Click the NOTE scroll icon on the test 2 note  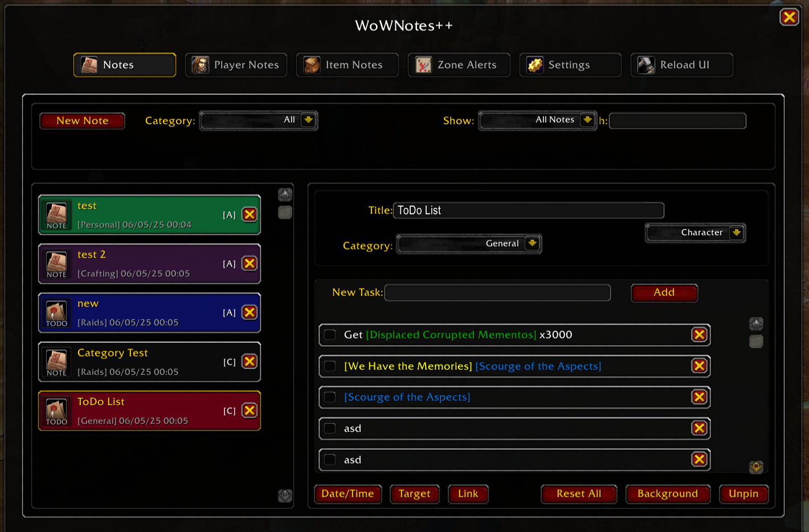tap(56, 262)
